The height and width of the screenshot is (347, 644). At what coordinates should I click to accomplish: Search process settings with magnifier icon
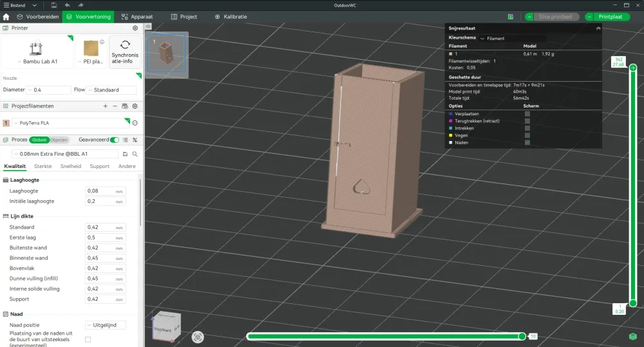tap(135, 155)
